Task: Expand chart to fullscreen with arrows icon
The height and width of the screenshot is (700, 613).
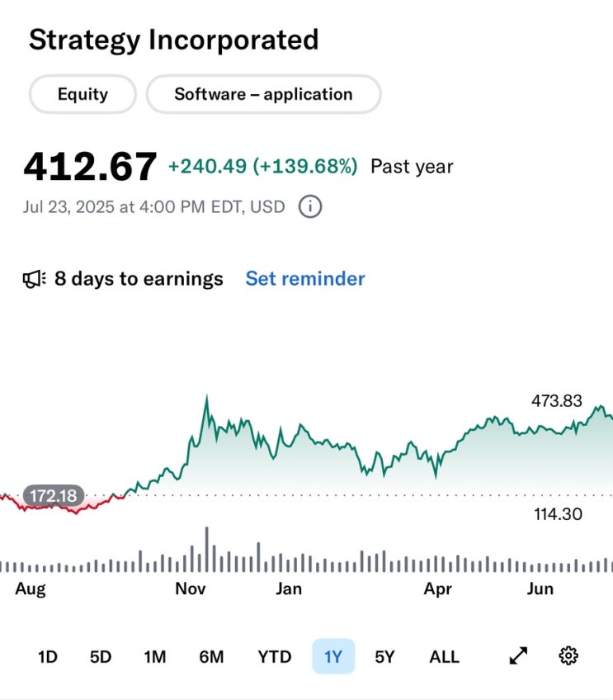Action: click(x=518, y=655)
